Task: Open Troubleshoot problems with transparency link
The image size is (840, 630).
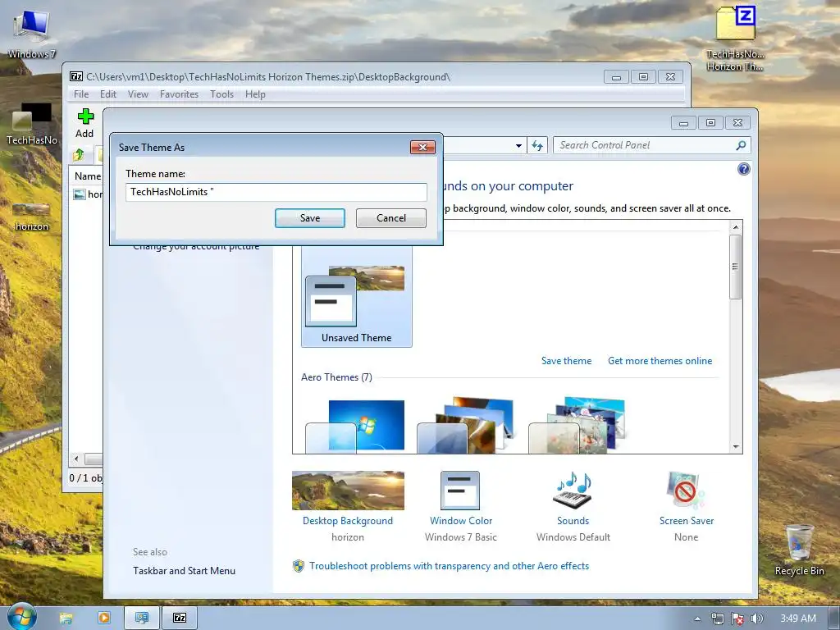Action: pyautogui.click(x=449, y=566)
